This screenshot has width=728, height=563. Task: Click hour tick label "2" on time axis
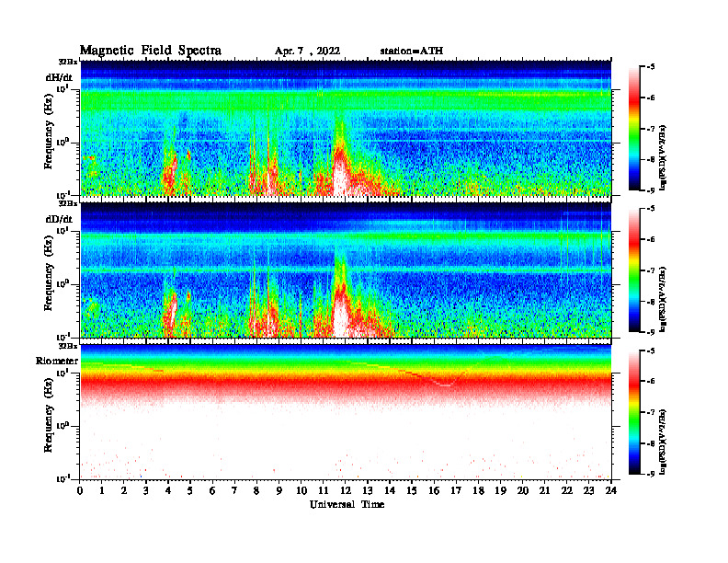coord(124,491)
